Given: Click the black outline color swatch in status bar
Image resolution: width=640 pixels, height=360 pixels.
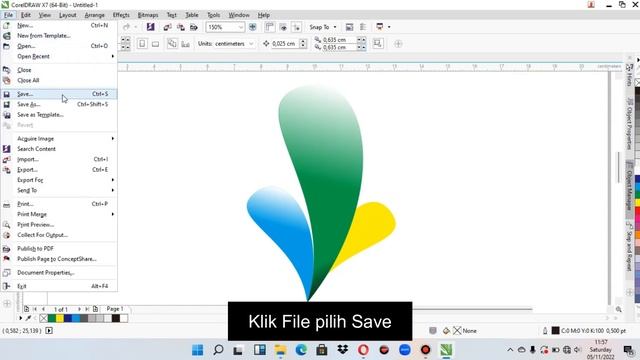Looking at the screenshot, I should [556, 331].
